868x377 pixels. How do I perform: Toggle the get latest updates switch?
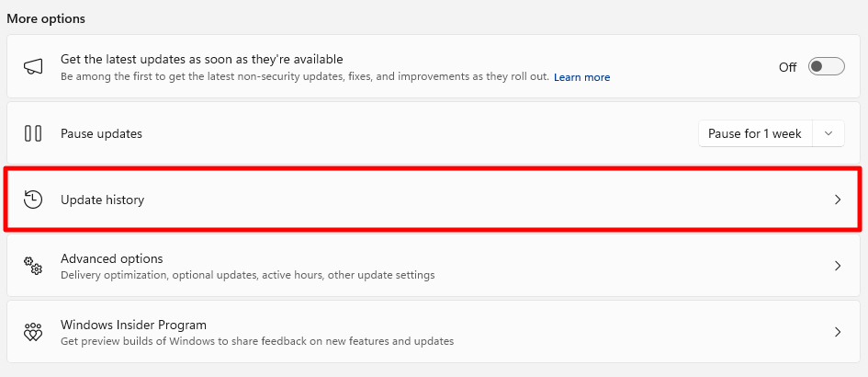826,66
